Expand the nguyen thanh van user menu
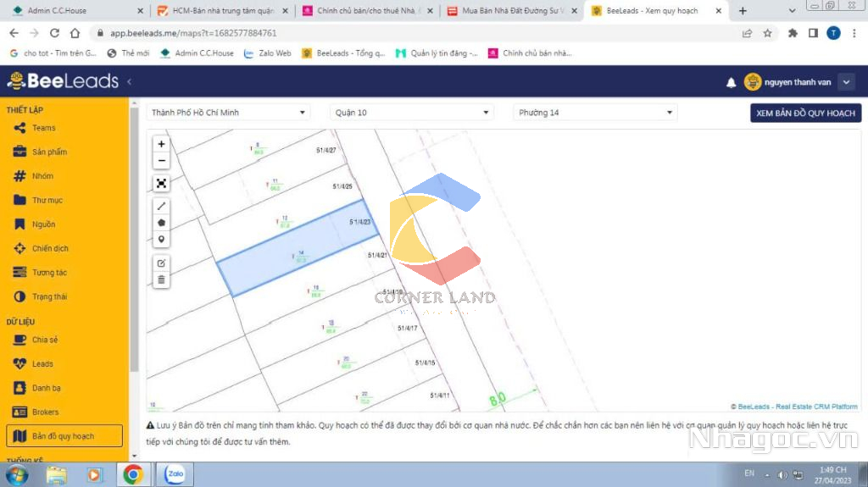The height and width of the screenshot is (487, 868). click(846, 82)
